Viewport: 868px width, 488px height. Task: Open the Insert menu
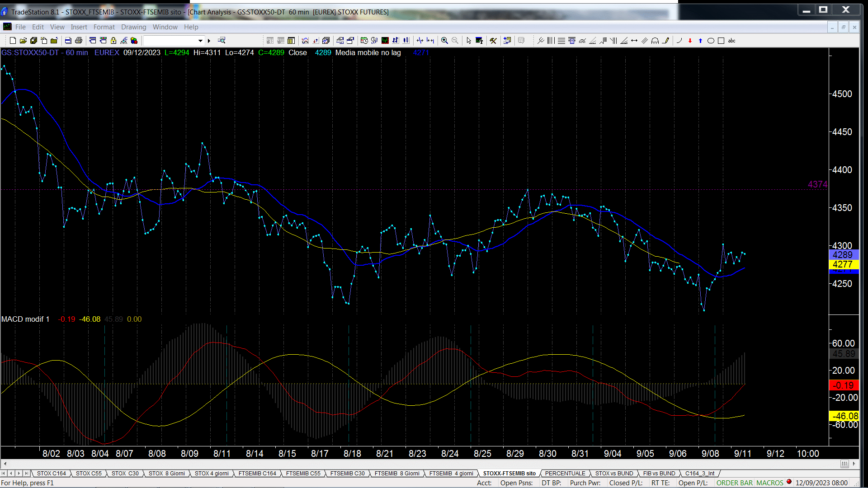tap(79, 27)
